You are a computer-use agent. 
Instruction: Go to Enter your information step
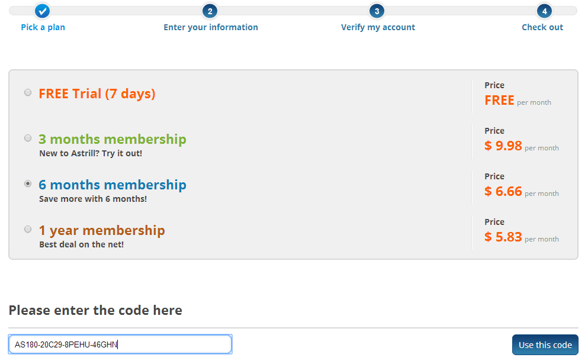tap(211, 27)
